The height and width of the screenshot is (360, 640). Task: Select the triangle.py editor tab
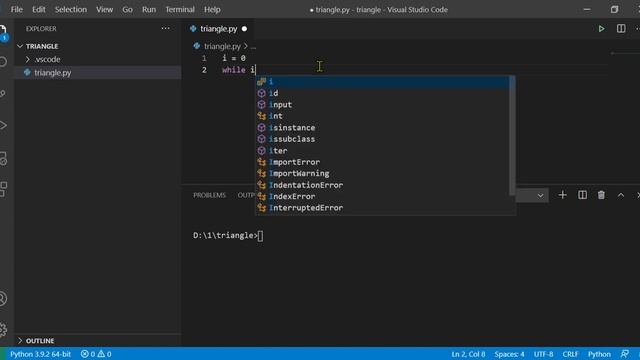pyautogui.click(x=218, y=29)
